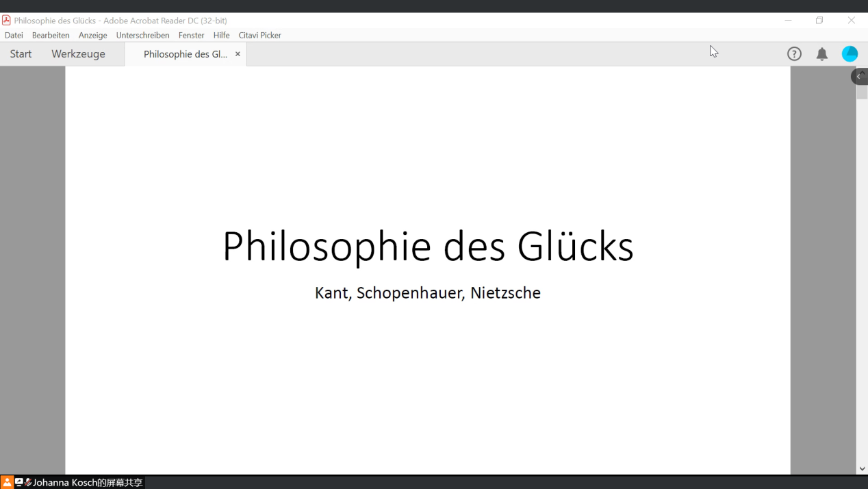
Task: Click the orange participant icon at bottom left
Action: 7,483
